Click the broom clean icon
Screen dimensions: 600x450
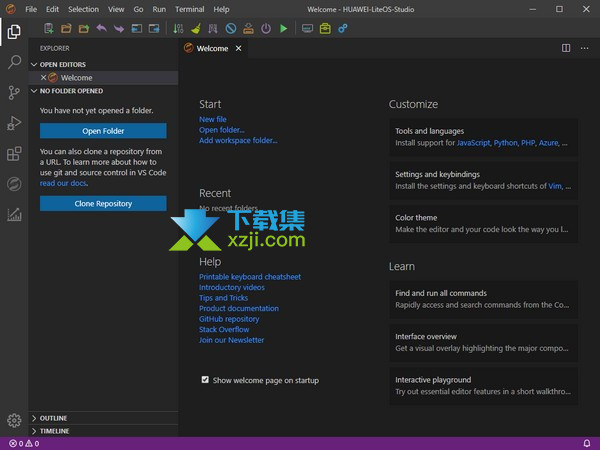tap(196, 28)
